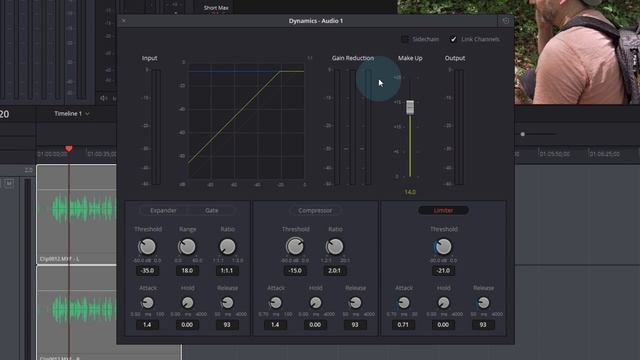This screenshot has width=640, height=360.
Task: Click the Compressor Ratio knob
Action: 335,247
